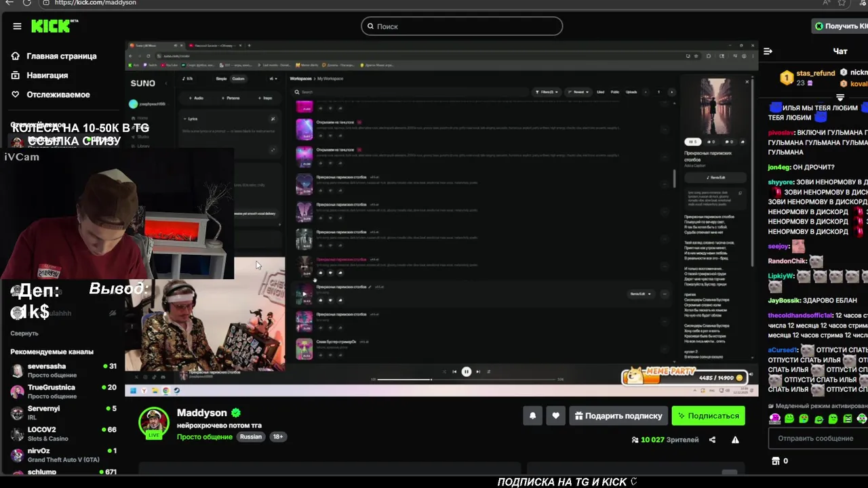Switch Suno create mode to 'Custom'
The width and height of the screenshot is (868, 488).
coord(238,79)
